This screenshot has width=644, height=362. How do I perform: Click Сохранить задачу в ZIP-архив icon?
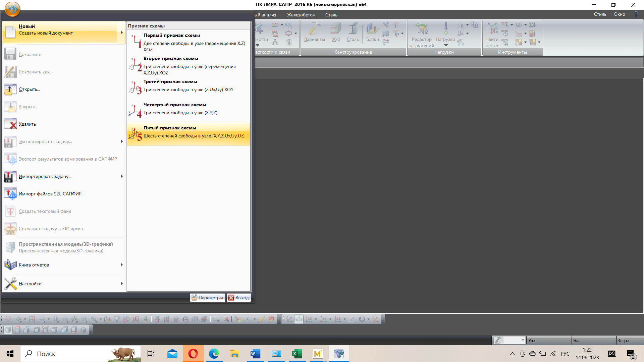click(10, 229)
